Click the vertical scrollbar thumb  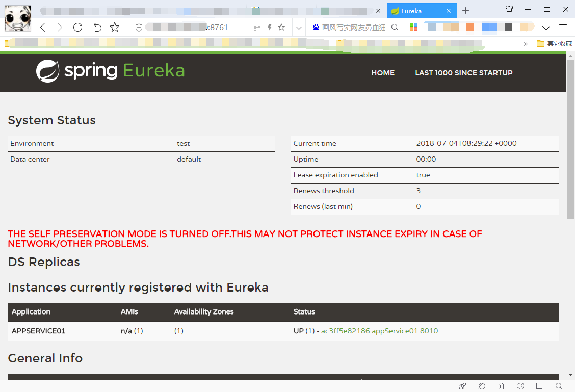click(570, 139)
